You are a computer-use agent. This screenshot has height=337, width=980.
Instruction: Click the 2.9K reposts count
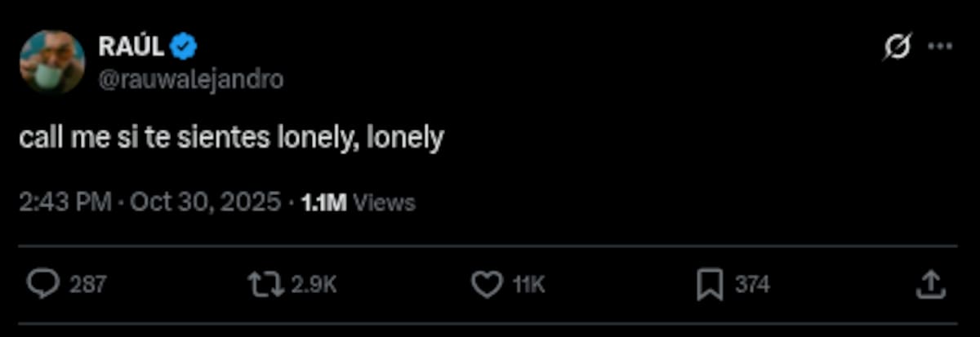coord(314,285)
